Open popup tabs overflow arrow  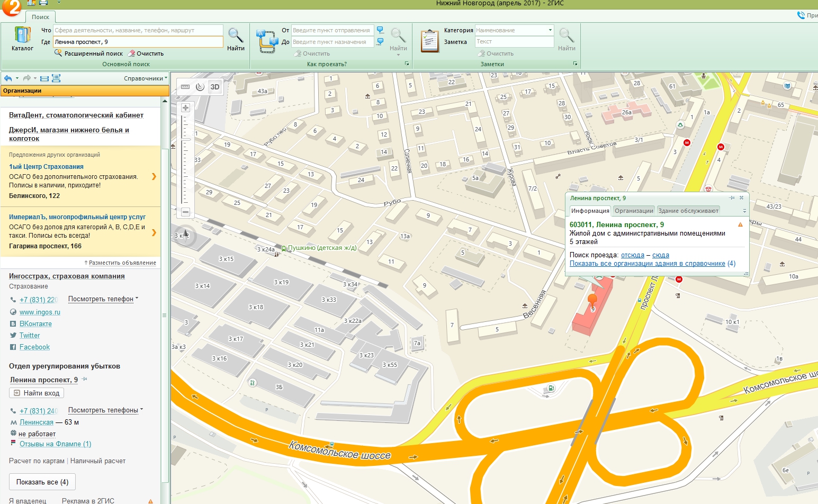click(744, 211)
